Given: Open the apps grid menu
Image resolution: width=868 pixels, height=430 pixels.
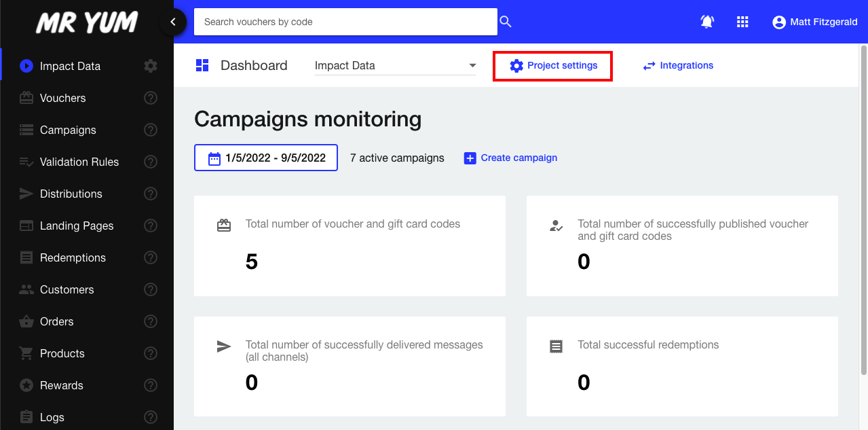Looking at the screenshot, I should click(742, 22).
